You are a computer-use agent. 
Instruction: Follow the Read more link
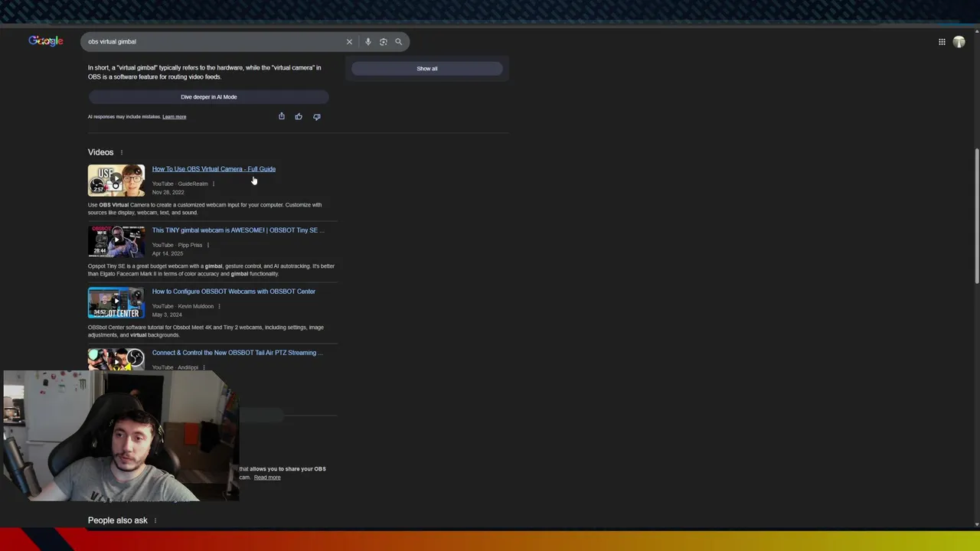(x=267, y=478)
